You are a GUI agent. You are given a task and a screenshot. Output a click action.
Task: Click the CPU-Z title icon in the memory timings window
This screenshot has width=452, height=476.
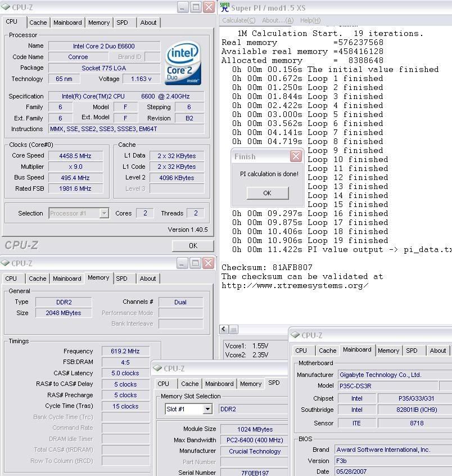(x=5, y=263)
